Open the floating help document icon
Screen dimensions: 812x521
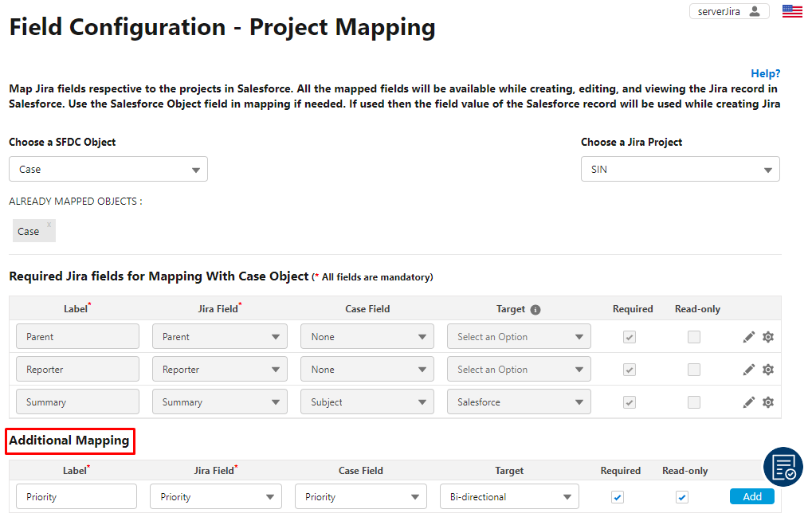pos(783,467)
